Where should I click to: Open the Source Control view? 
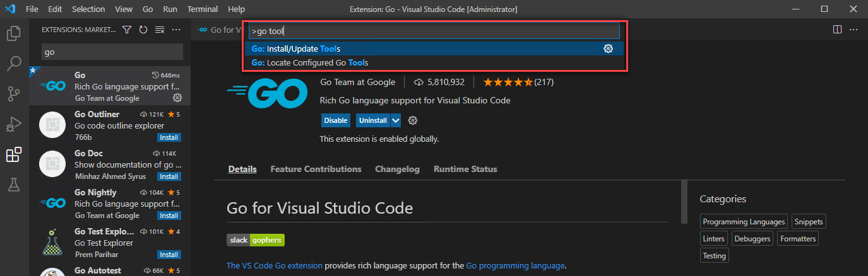tap(14, 94)
